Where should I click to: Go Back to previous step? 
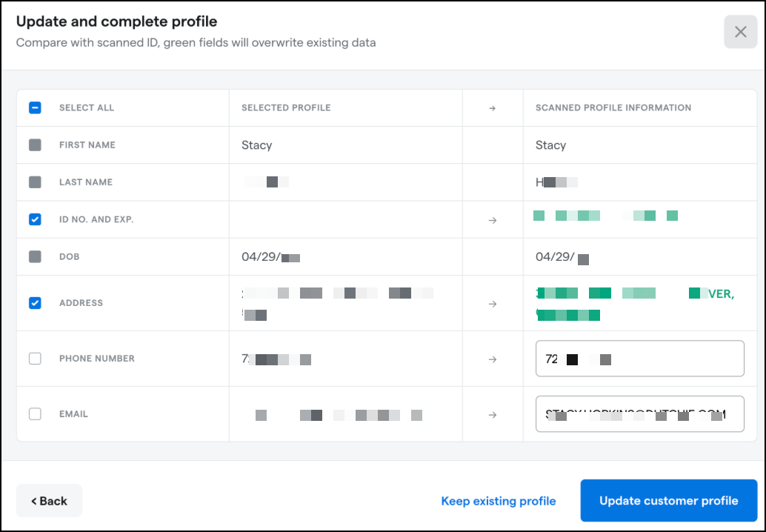click(50, 501)
